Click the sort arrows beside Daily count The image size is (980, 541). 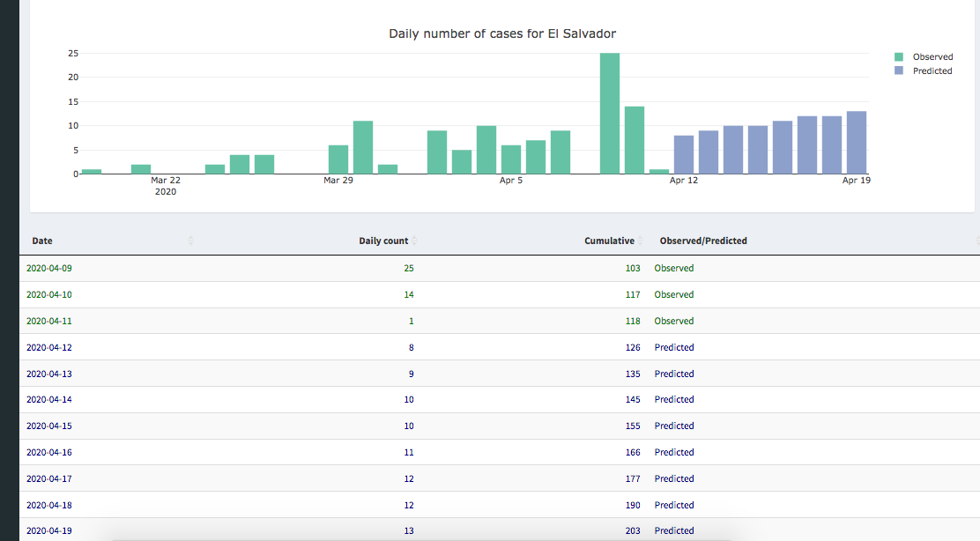click(414, 241)
